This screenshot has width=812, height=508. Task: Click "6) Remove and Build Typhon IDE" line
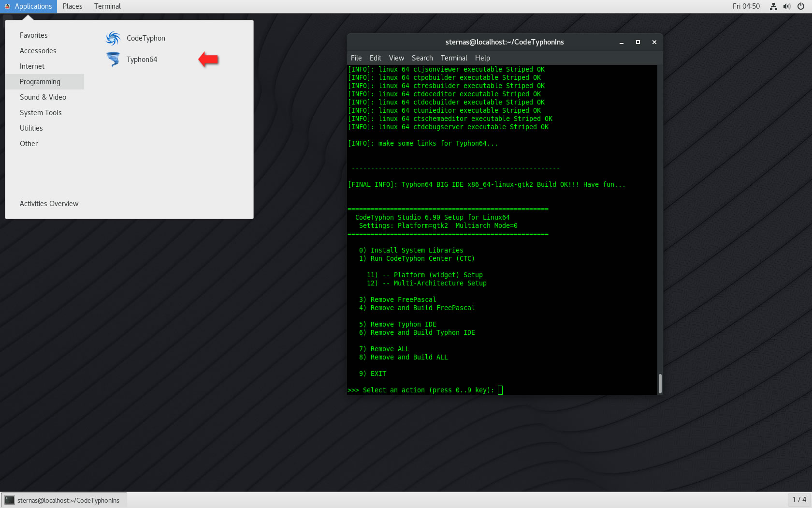click(x=417, y=332)
